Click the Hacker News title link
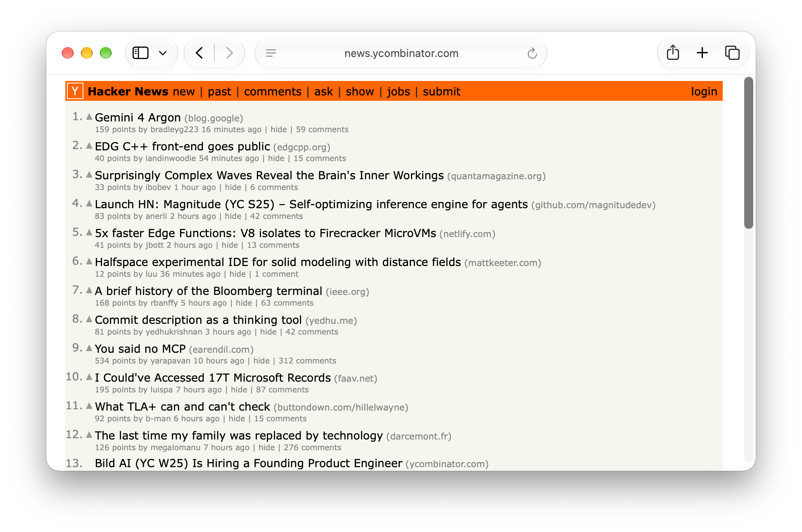The width and height of the screenshot is (802, 532). point(128,92)
